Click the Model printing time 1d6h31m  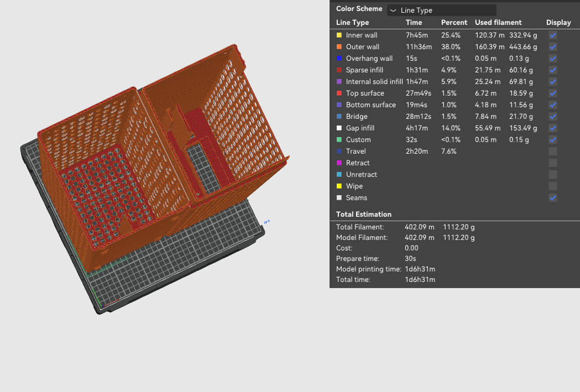coord(420,269)
